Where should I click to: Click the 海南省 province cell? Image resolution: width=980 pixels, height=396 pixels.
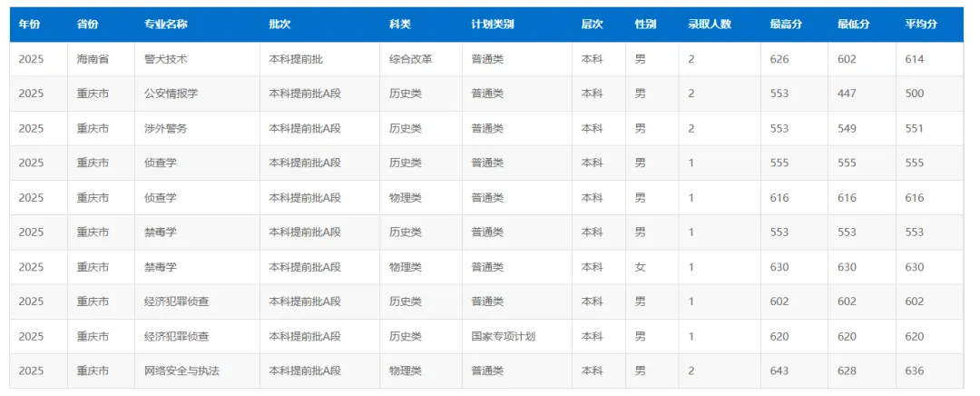93,59
